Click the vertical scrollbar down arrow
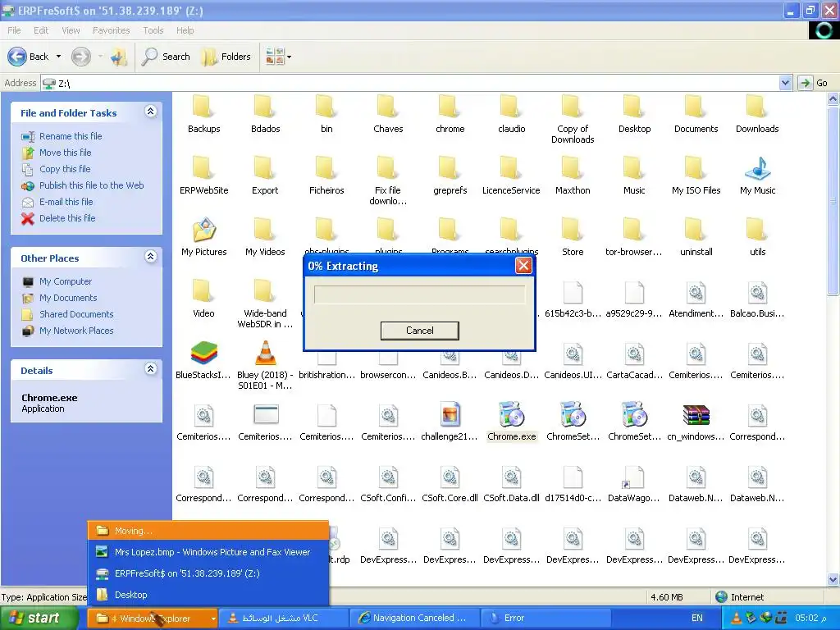 click(833, 579)
